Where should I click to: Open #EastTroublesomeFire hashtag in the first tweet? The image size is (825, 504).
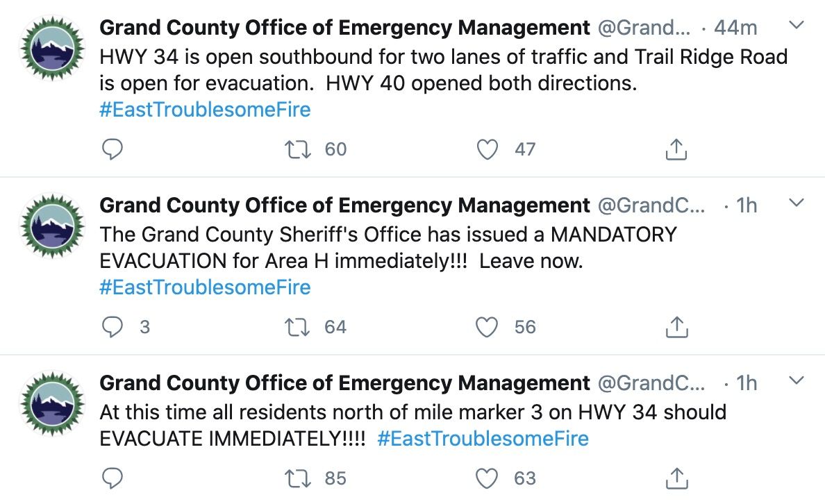tap(205, 110)
